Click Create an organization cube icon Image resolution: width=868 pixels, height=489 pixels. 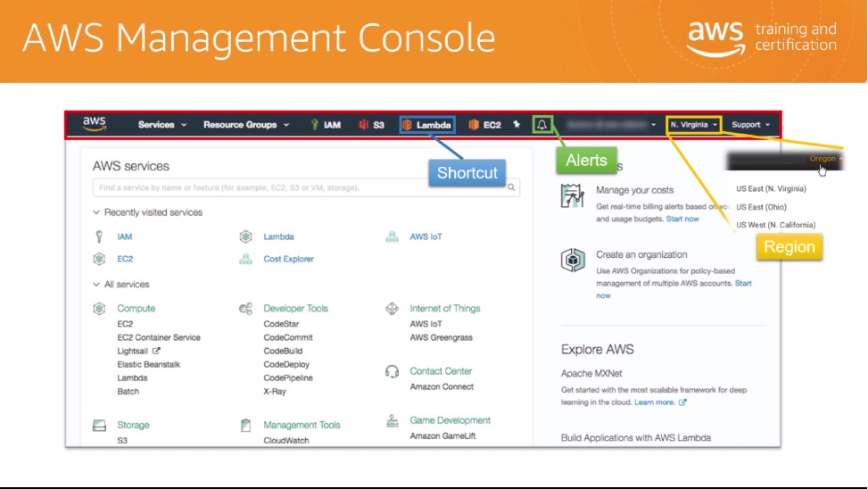[573, 261]
